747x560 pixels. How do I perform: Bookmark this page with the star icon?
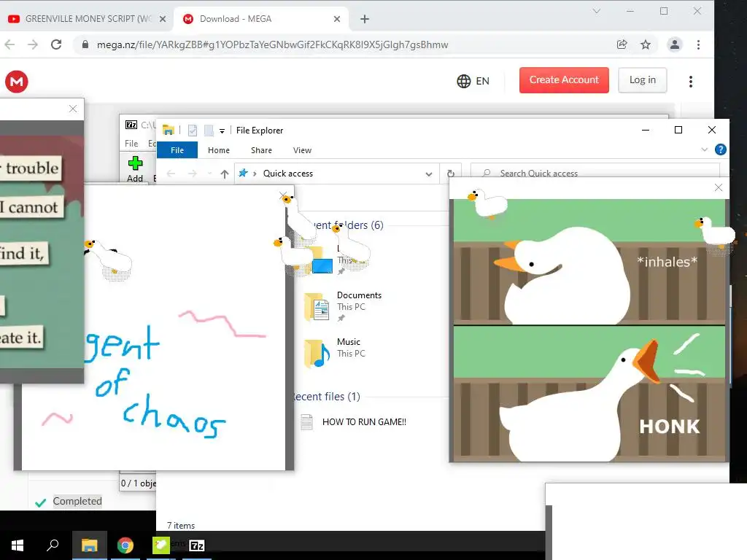coord(646,44)
